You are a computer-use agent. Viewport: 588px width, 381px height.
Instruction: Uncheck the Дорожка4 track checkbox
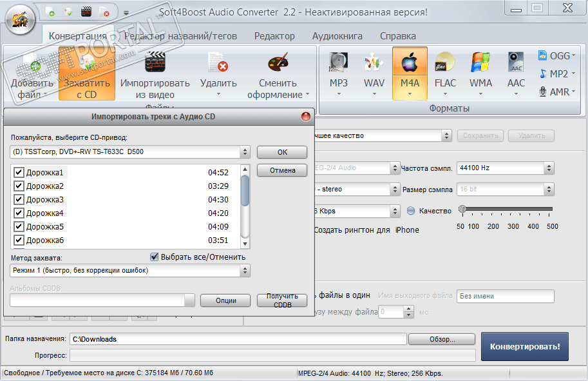coord(19,213)
